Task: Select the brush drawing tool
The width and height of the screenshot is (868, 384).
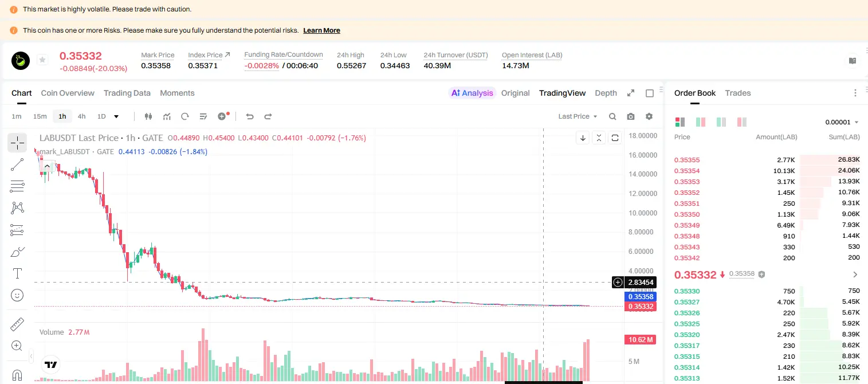Action: coord(17,252)
